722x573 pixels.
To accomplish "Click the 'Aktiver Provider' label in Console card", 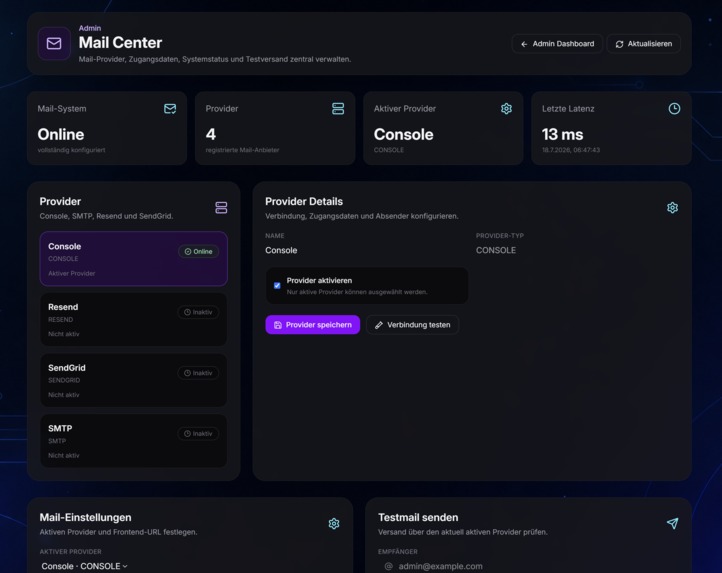I will [72, 273].
